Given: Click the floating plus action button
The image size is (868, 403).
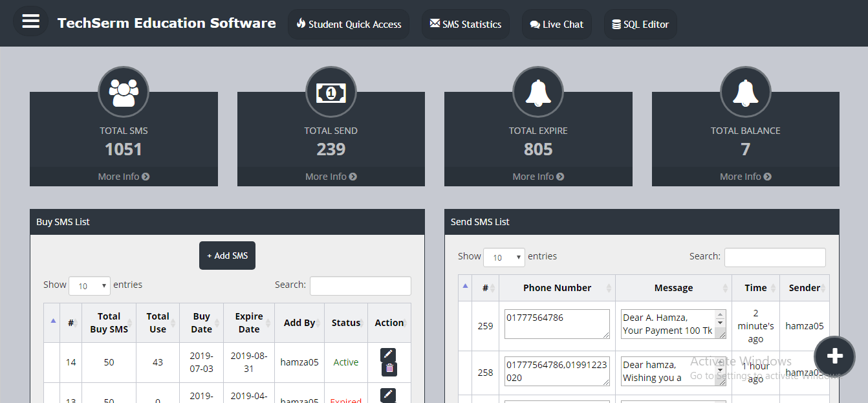Looking at the screenshot, I should tap(834, 356).
